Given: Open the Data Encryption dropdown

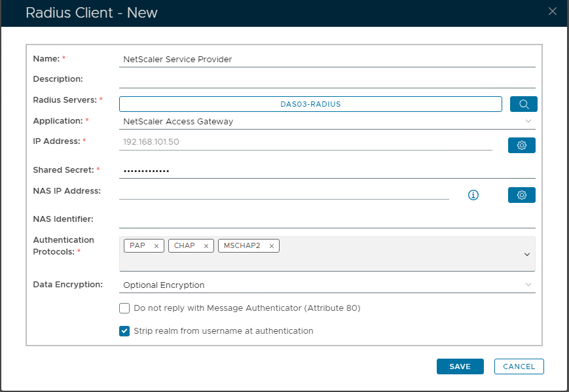Looking at the screenshot, I should click(x=528, y=285).
